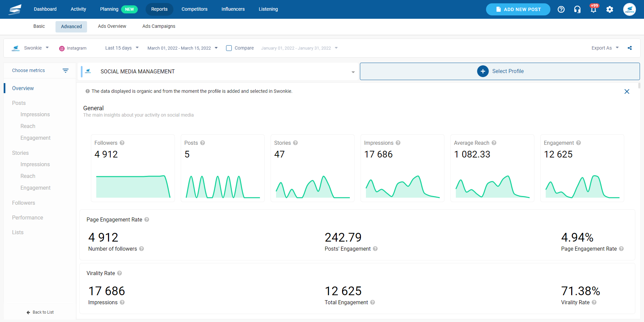Click the share icon next to Export As

(630, 48)
